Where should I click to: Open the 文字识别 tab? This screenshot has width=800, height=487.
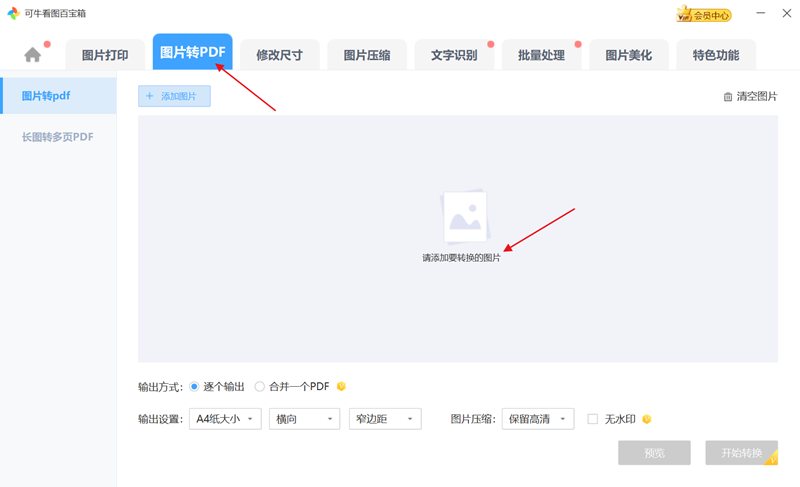point(454,55)
